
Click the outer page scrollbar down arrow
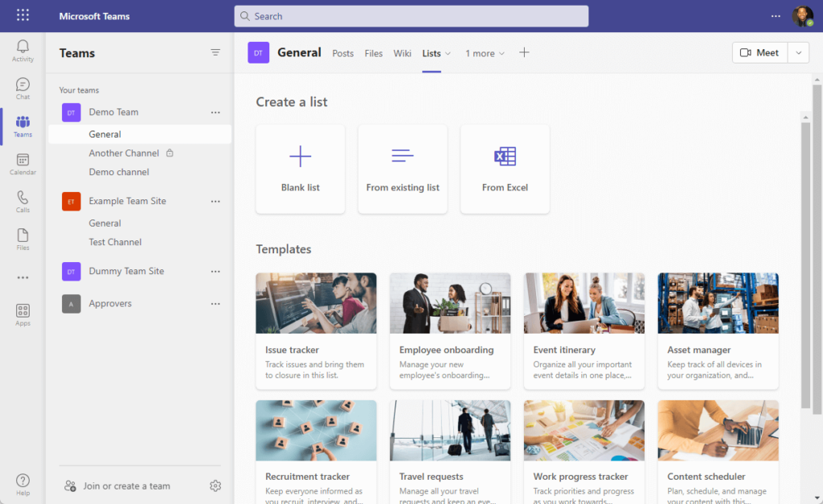[817, 498]
